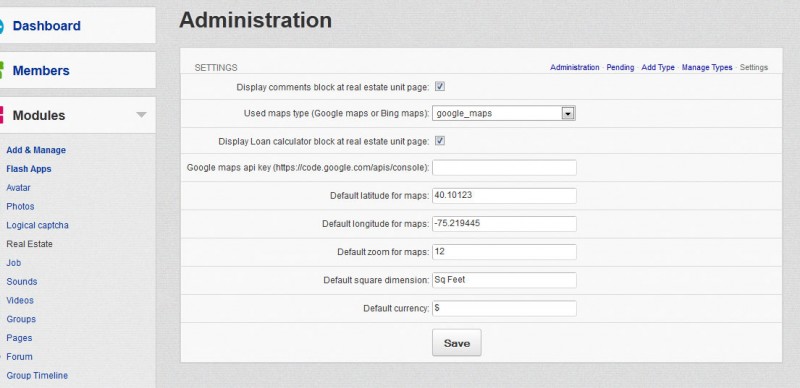
Task: Click the default latitude field
Action: point(505,196)
